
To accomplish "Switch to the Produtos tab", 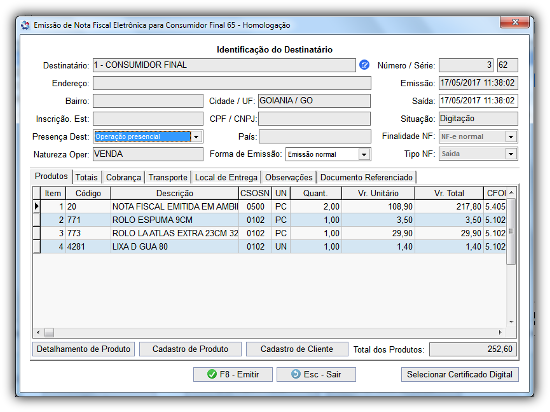I will point(51,176).
